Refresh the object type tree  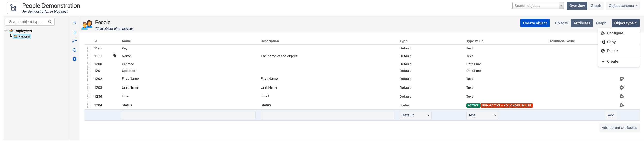coord(74,50)
